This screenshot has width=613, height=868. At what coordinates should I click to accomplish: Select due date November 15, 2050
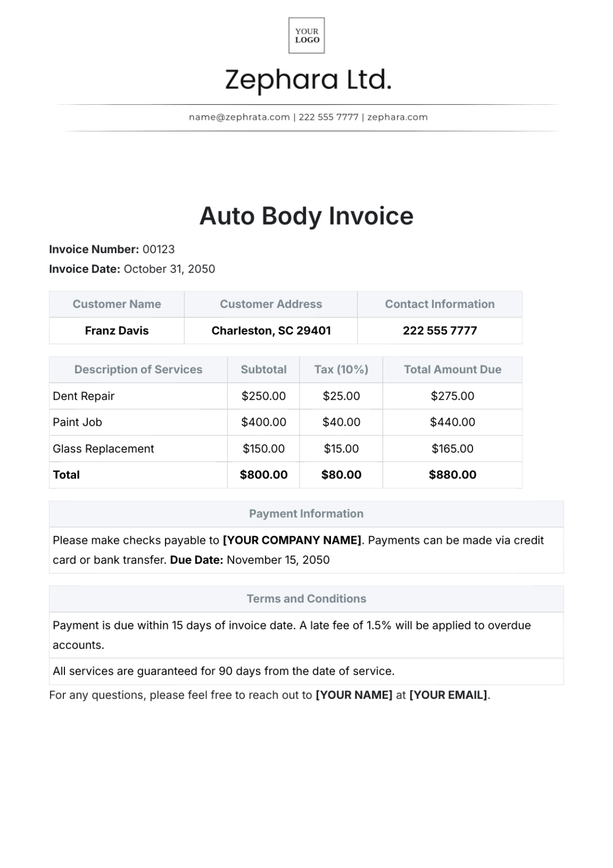(x=278, y=560)
